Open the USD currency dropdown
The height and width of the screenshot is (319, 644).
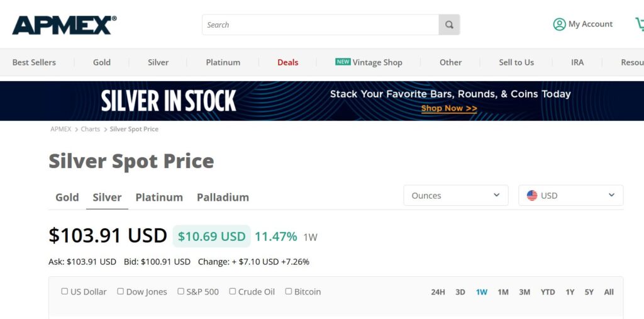(x=570, y=196)
